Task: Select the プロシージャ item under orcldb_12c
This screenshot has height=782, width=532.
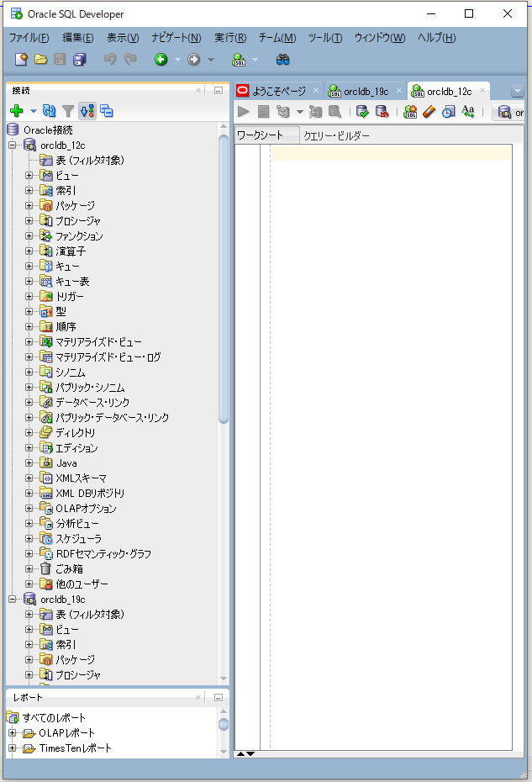Action: point(78,221)
